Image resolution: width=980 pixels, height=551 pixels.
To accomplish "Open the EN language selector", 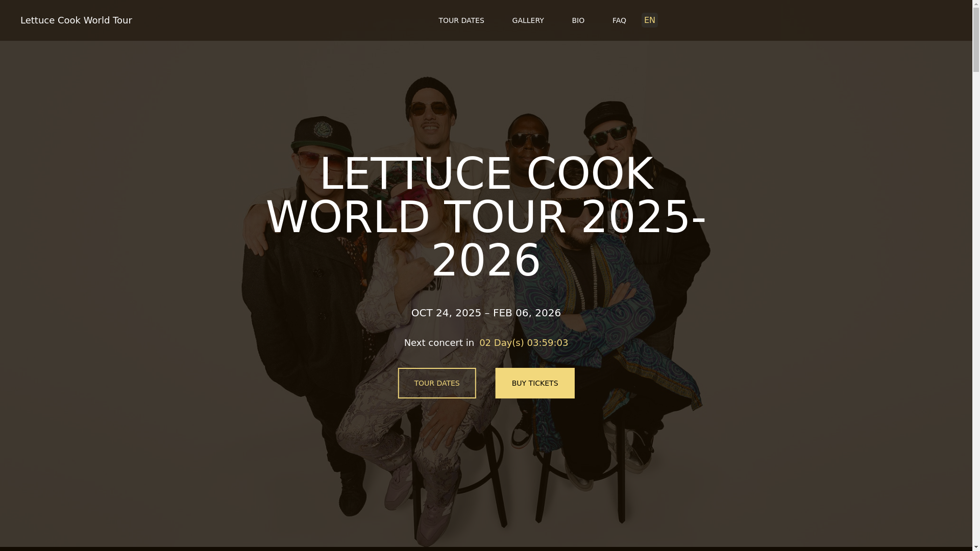I will pyautogui.click(x=649, y=20).
